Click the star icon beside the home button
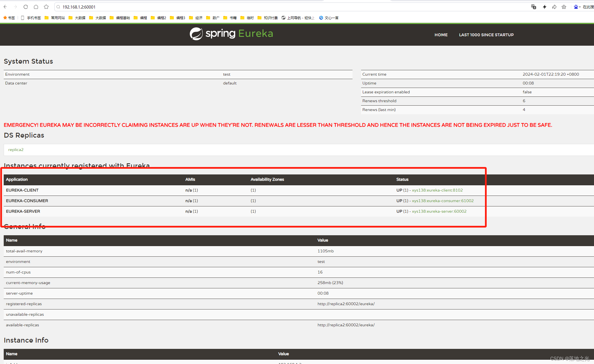Image resolution: width=594 pixels, height=364 pixels. [46, 7]
